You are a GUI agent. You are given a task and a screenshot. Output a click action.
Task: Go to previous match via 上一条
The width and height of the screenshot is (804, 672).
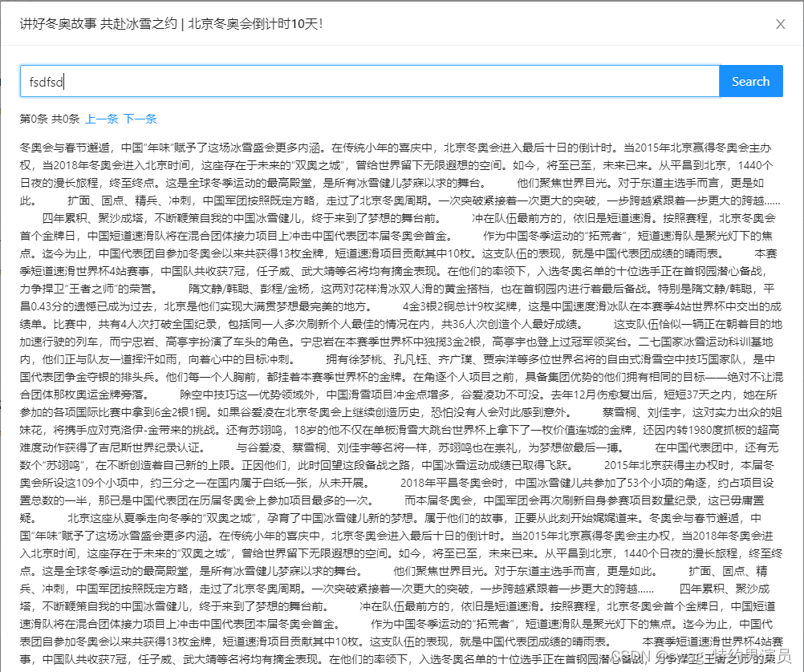pyautogui.click(x=102, y=119)
